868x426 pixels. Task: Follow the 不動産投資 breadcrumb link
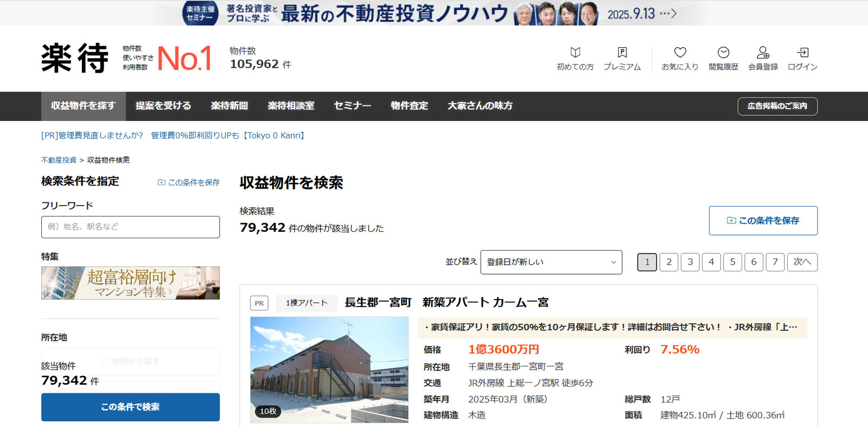(x=59, y=160)
